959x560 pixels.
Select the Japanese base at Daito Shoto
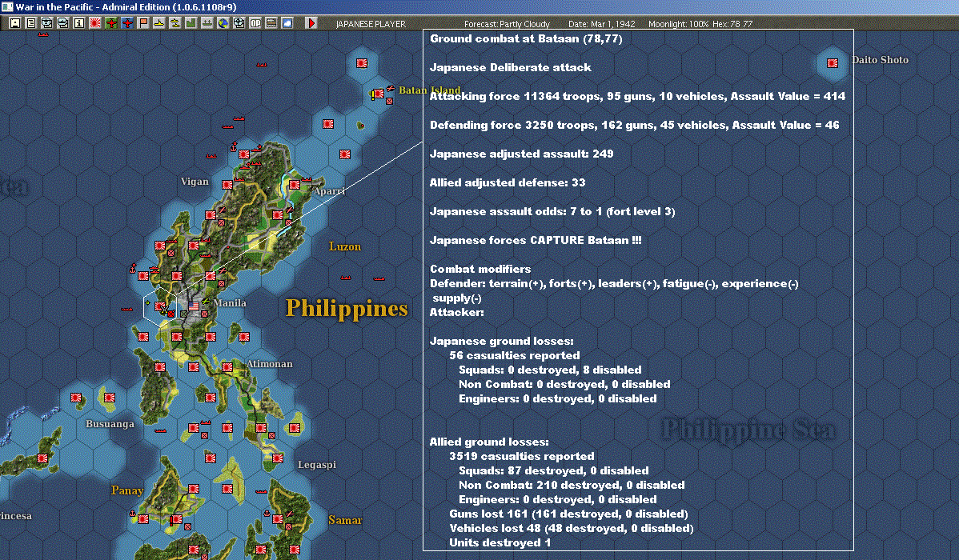[833, 63]
